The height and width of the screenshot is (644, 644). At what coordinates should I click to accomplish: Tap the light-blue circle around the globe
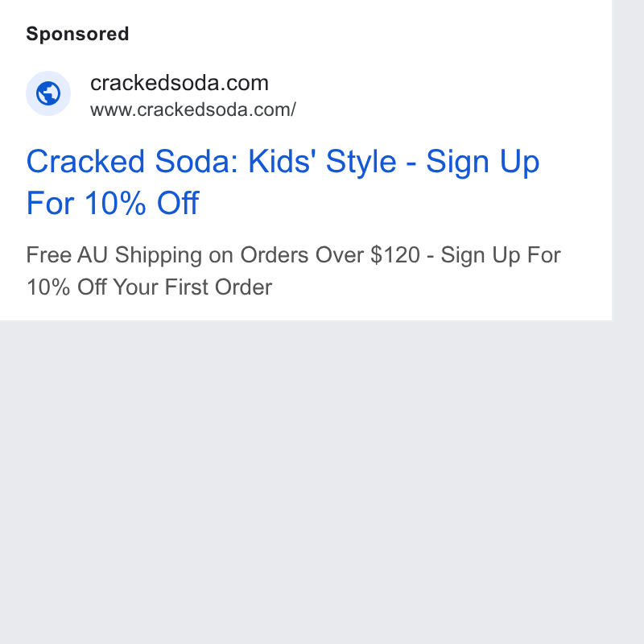click(x=48, y=93)
